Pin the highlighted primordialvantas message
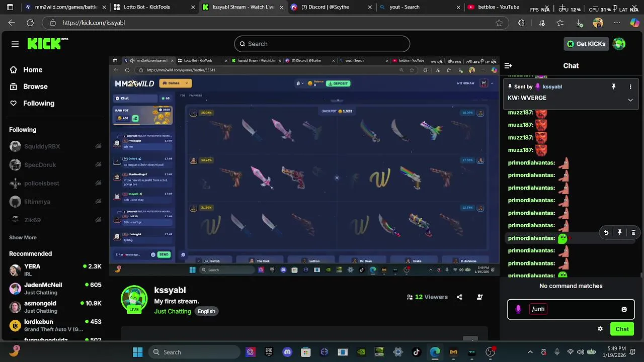Viewport: 644px width, 362px height. tap(620, 232)
